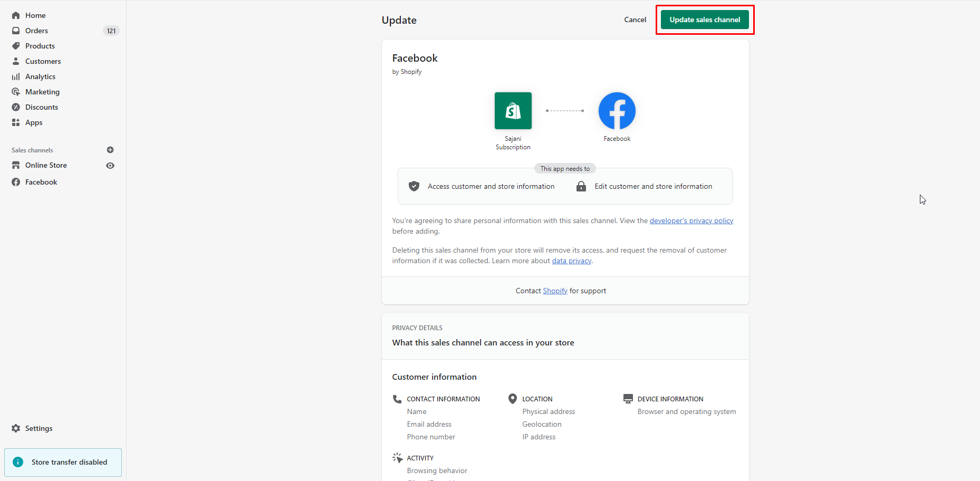Viewport: 980px width, 481px height.
Task: Click the location pin icon
Action: click(513, 399)
